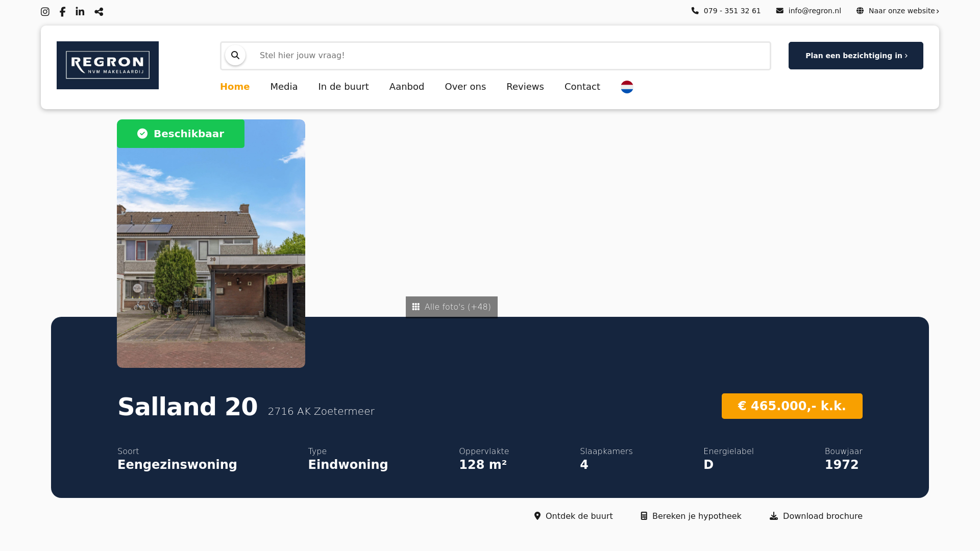Click the share icon in top bar
Viewport: 980px width, 551px height.
point(99,12)
